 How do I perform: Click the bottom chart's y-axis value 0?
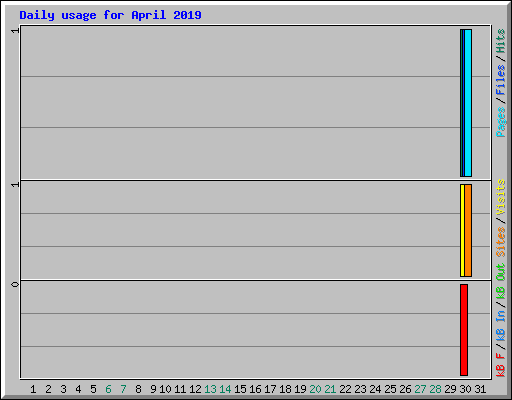[x=15, y=284]
